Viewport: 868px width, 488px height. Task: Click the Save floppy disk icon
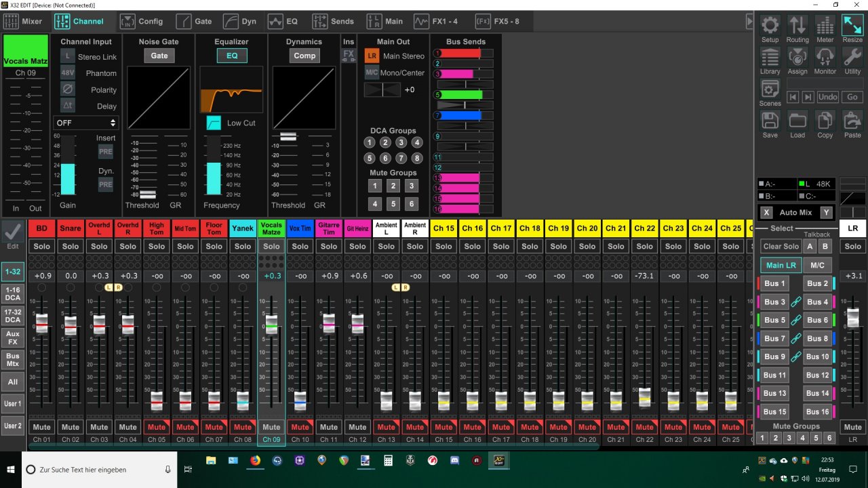[770, 121]
